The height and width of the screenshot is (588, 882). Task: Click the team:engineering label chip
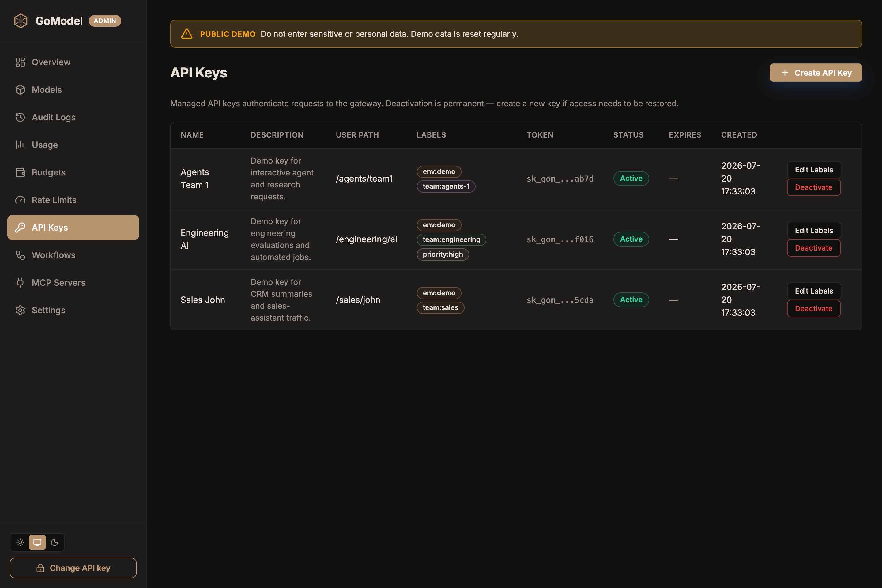point(451,239)
